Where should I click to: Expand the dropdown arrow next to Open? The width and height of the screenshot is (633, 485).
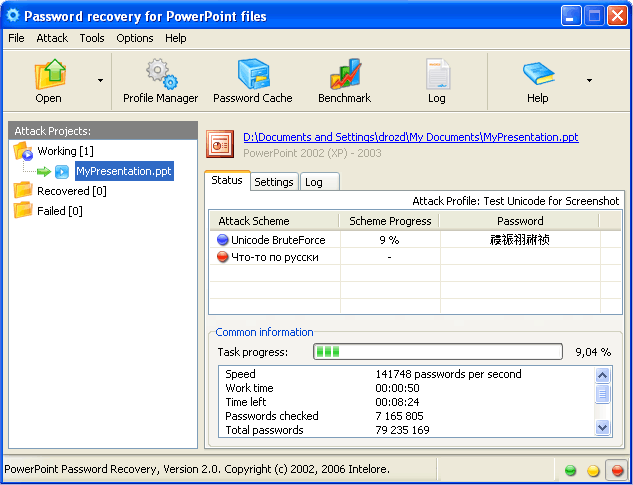coord(100,80)
